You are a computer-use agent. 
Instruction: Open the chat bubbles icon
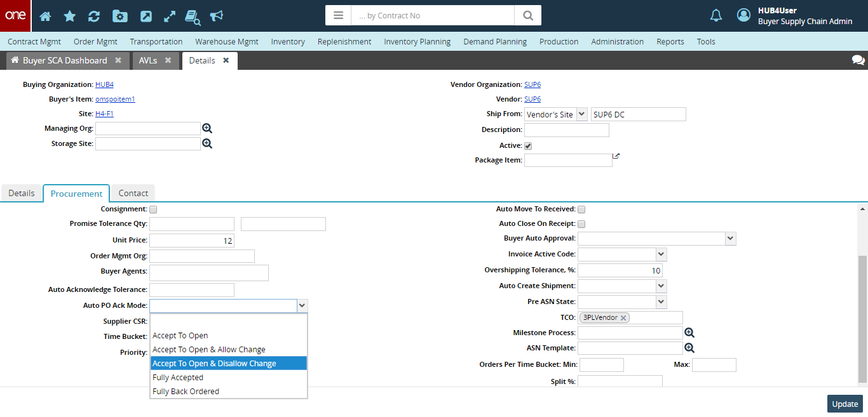(x=858, y=60)
